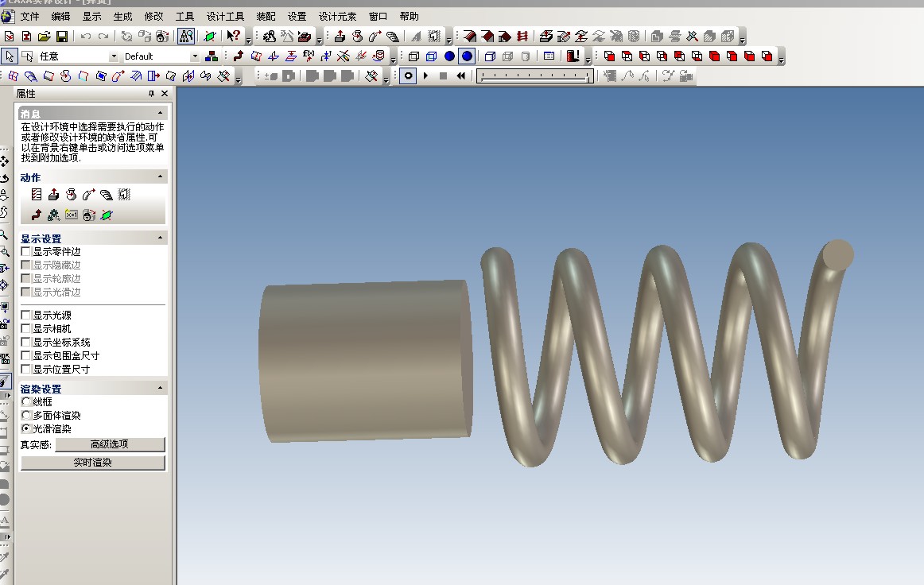Click the 高级选项 button
Viewport: 924px width, 585px height.
coord(111,444)
